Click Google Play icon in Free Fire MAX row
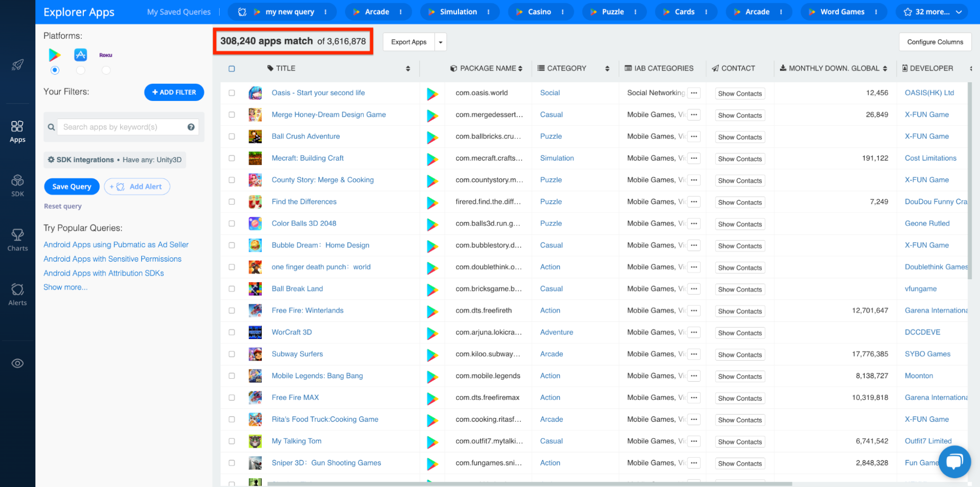Screen dimensions: 980x487 [432, 398]
